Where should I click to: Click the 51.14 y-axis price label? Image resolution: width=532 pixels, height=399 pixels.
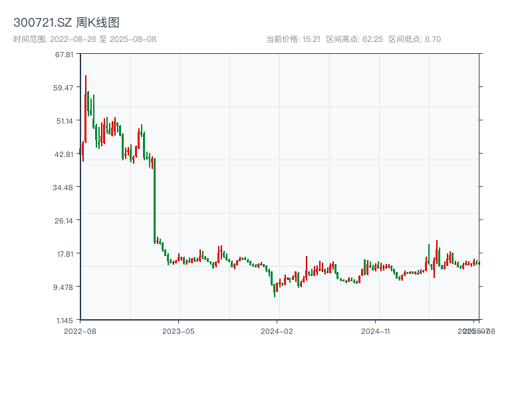click(64, 120)
